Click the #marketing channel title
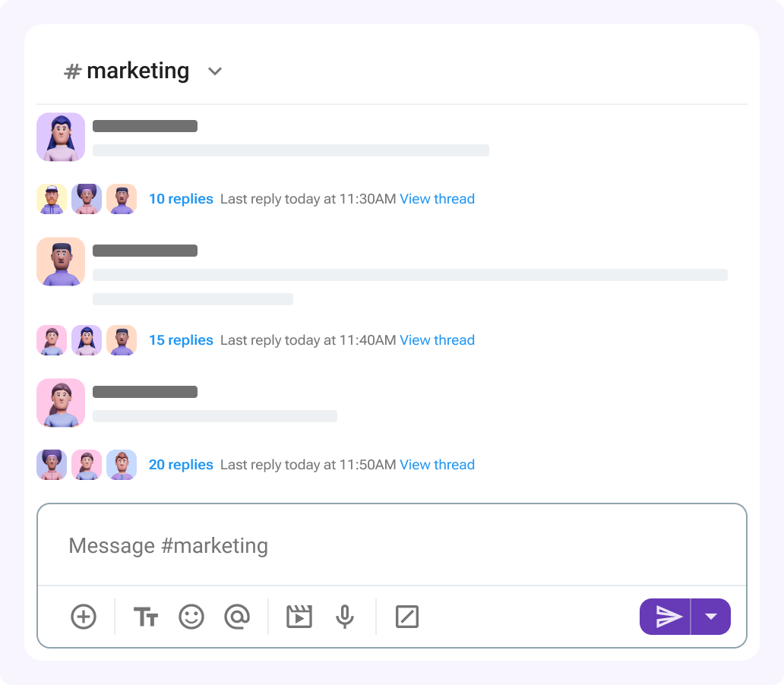The width and height of the screenshot is (784, 685). point(128,71)
